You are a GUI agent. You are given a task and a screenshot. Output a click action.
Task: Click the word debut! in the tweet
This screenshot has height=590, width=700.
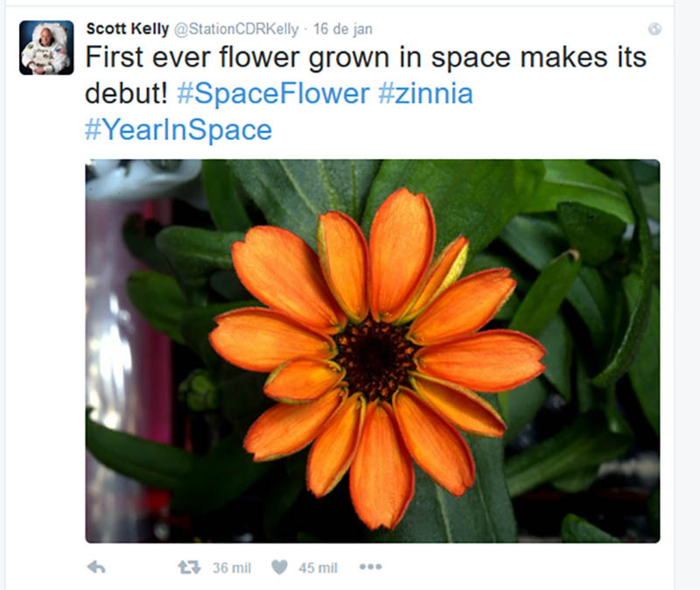click(x=126, y=94)
